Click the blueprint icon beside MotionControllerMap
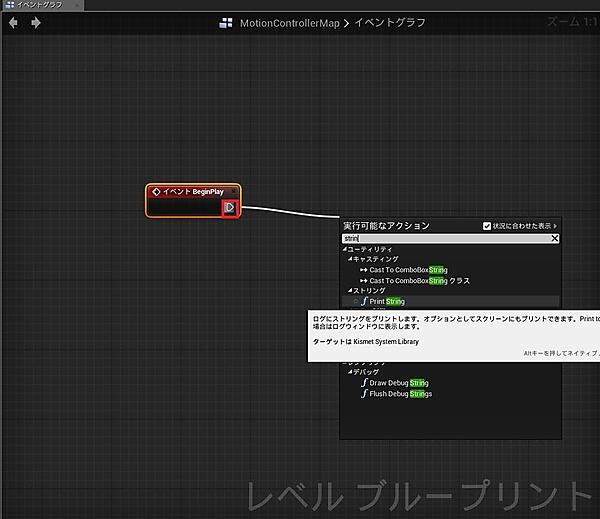600x519 pixels. [x=227, y=22]
